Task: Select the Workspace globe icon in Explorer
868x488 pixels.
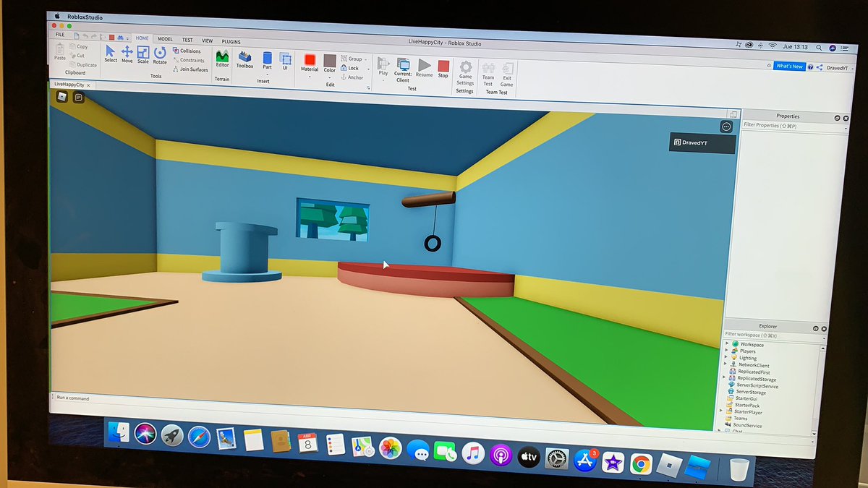Action: pos(733,344)
